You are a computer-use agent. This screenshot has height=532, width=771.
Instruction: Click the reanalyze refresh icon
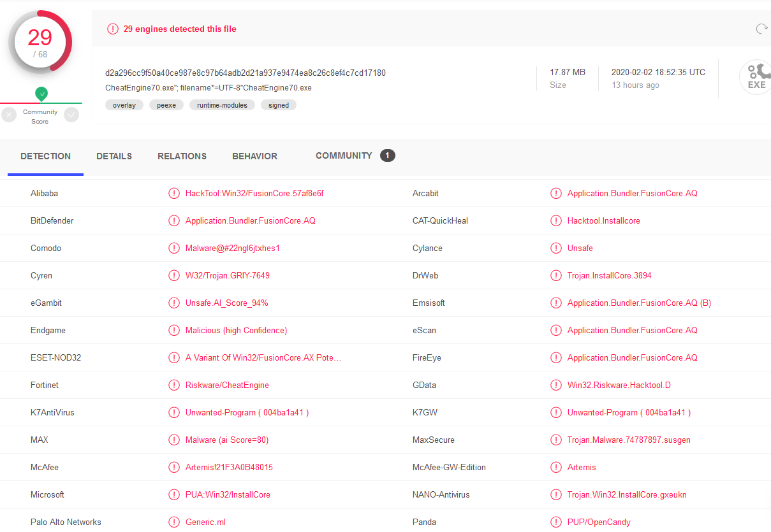[x=761, y=29]
